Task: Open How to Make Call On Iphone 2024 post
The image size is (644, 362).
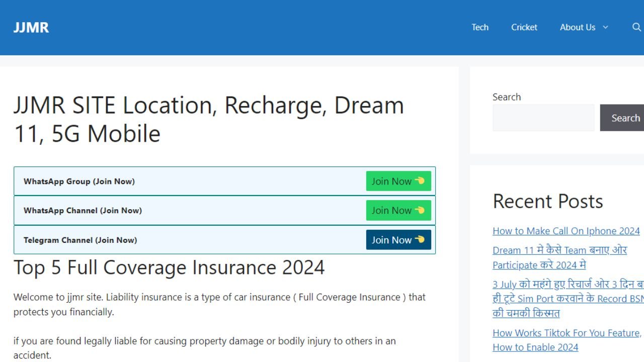Action: 566,231
